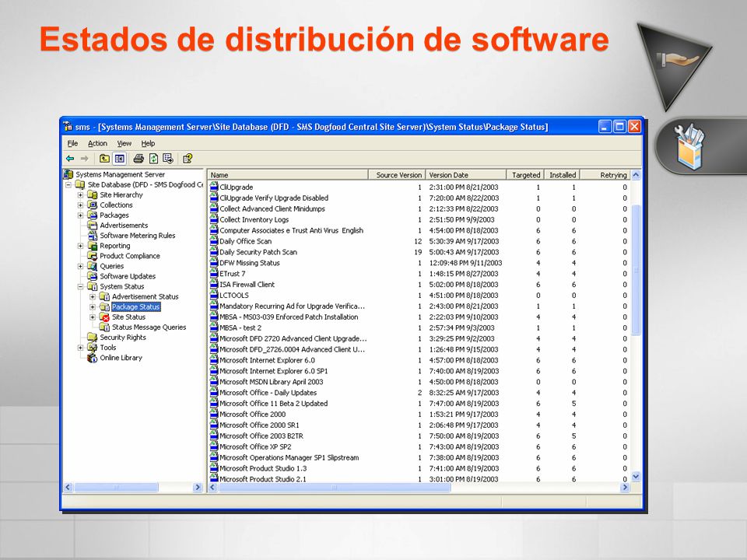747x560 pixels.
Task: Sort by the Retrying column header
Action: [605, 175]
